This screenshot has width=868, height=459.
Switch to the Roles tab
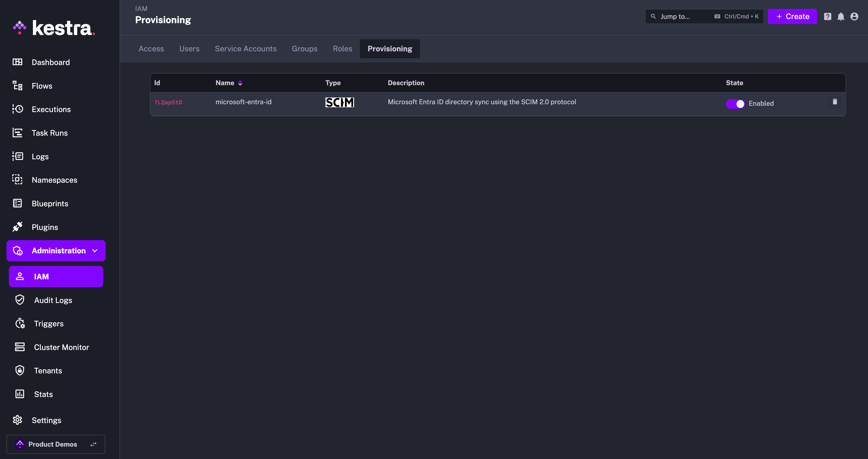[x=342, y=49]
